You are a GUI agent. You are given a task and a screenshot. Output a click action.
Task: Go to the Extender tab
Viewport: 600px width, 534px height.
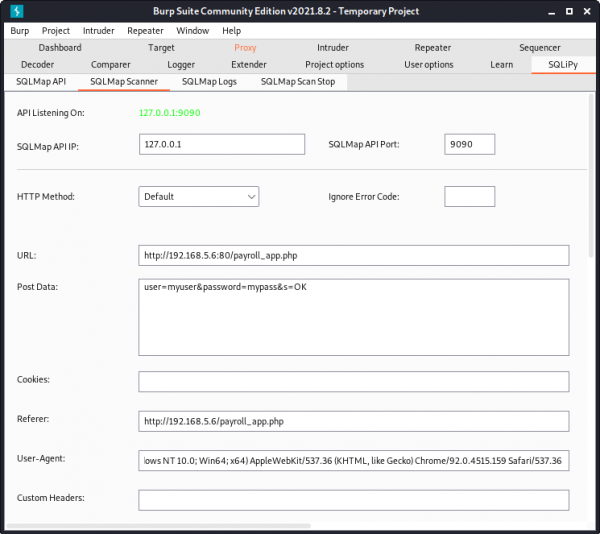coord(248,65)
